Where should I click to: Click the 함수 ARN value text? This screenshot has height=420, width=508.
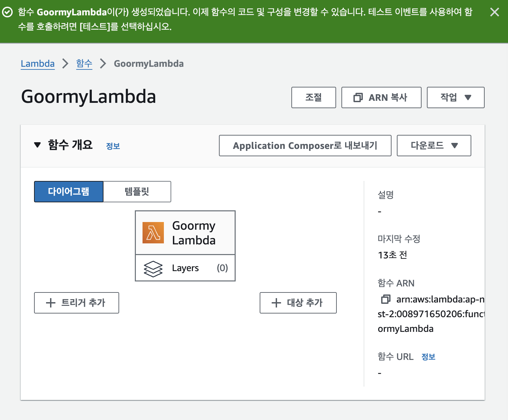pyautogui.click(x=431, y=314)
